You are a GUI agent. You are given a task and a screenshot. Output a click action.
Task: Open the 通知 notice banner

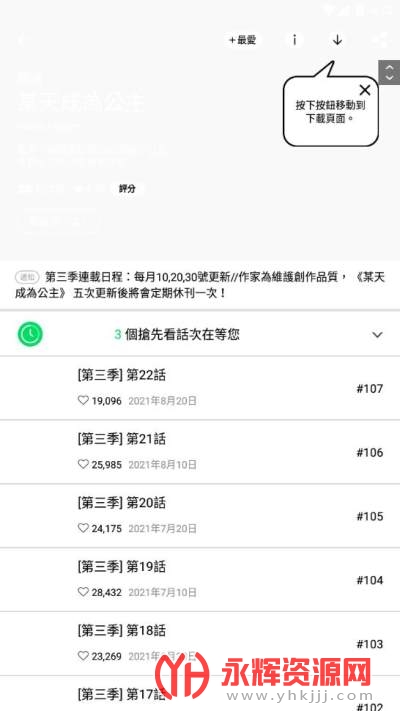click(200, 285)
